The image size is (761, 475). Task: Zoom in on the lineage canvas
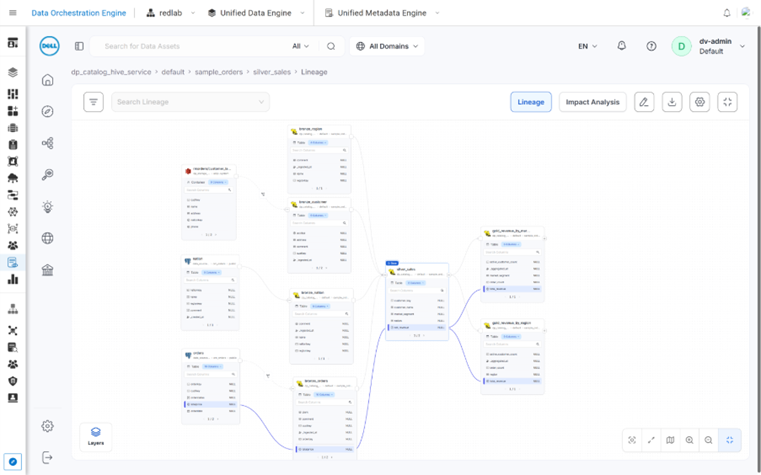tap(689, 440)
